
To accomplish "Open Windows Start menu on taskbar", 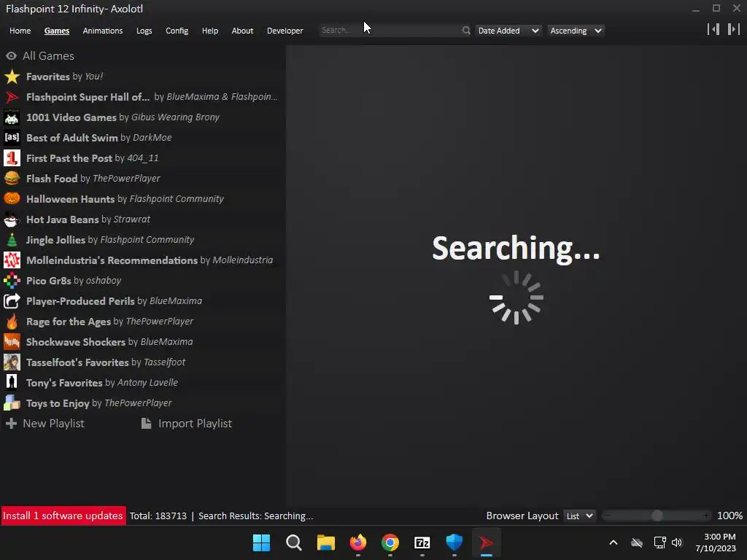I will coord(261,542).
